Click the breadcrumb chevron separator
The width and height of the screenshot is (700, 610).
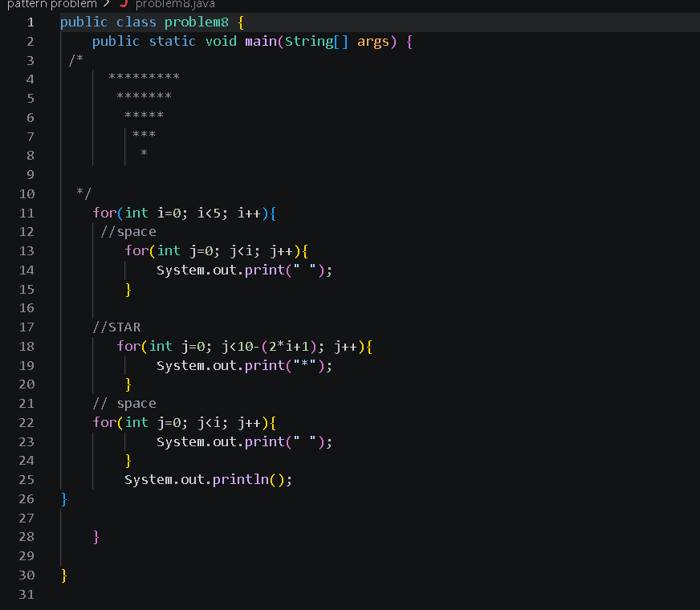click(x=106, y=4)
